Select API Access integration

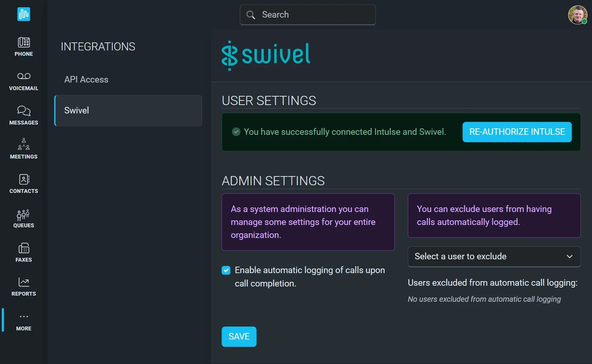point(86,79)
